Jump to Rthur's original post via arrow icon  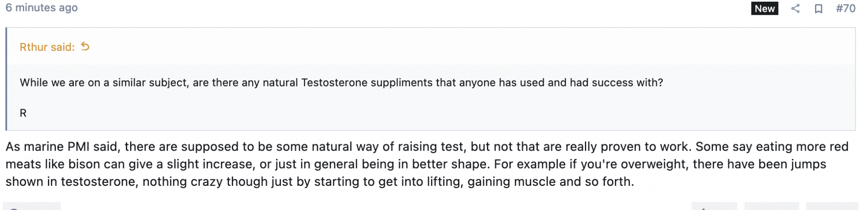click(x=85, y=47)
